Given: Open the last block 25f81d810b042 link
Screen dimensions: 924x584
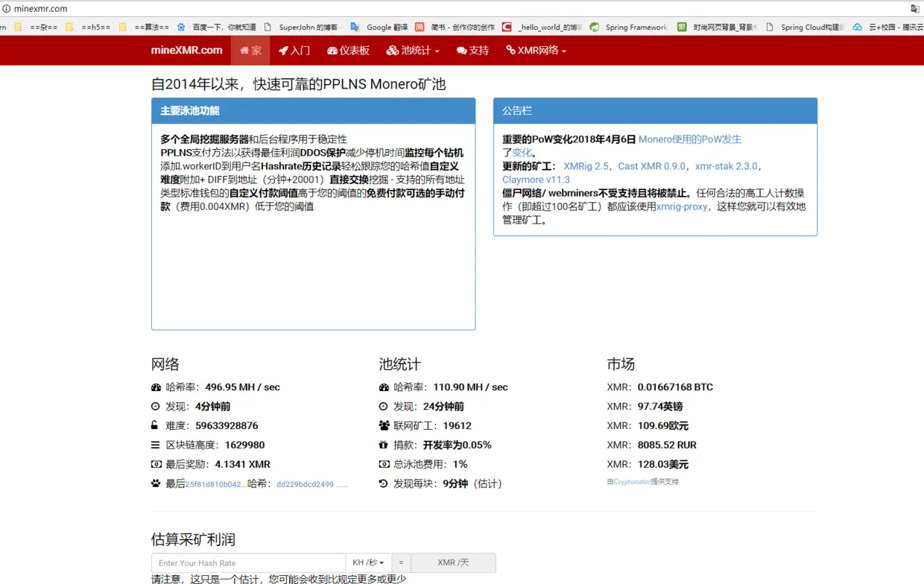Looking at the screenshot, I should click(215, 484).
